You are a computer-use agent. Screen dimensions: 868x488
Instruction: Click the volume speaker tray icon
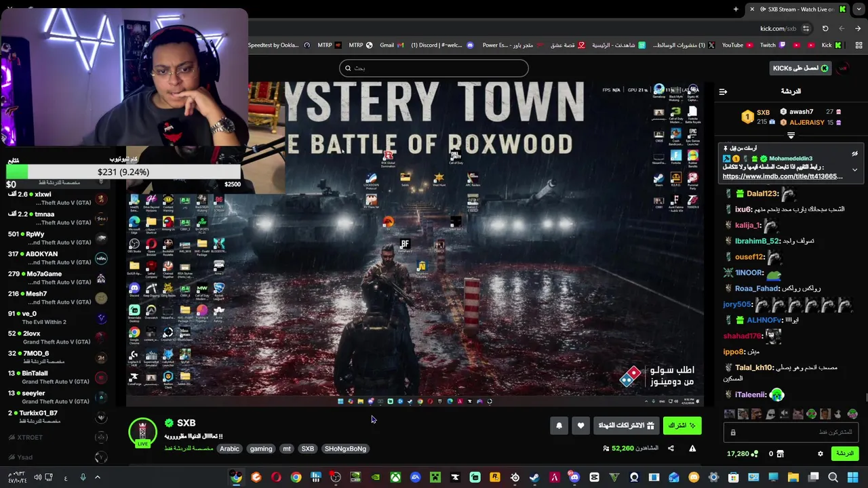38,477
